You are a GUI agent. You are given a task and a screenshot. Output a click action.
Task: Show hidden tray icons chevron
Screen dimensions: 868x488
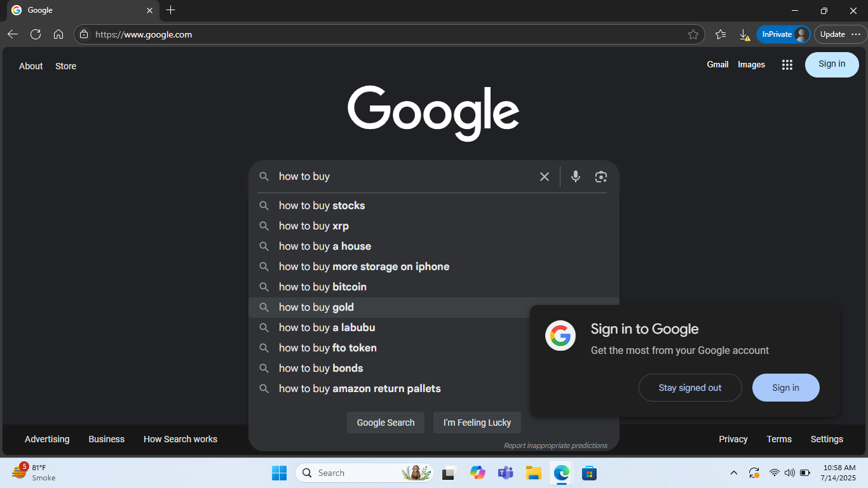coord(734,473)
